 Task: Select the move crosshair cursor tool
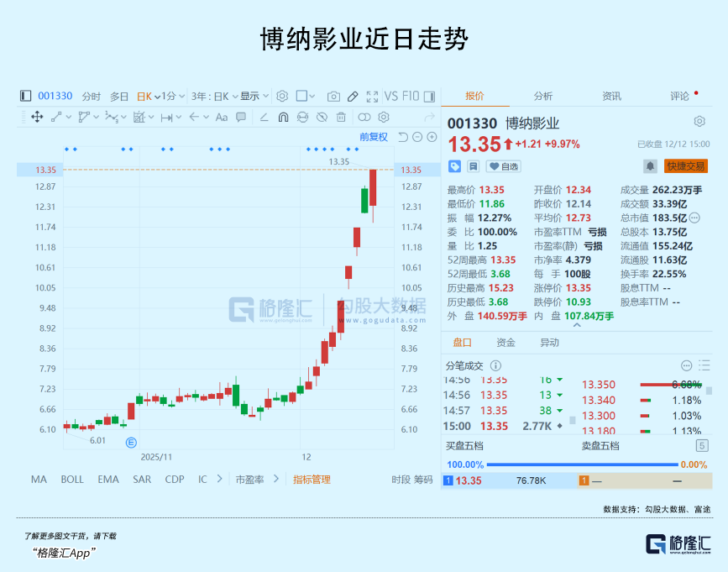[x=37, y=117]
